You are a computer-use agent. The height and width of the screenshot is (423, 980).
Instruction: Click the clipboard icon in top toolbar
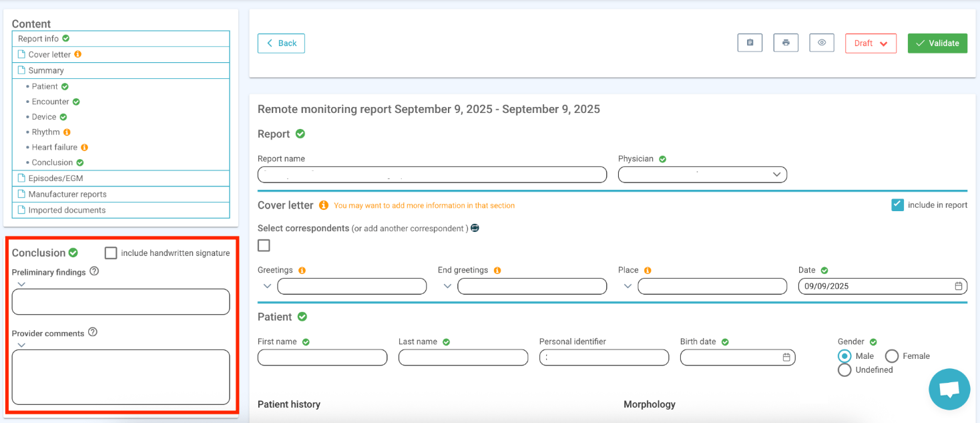coord(750,43)
